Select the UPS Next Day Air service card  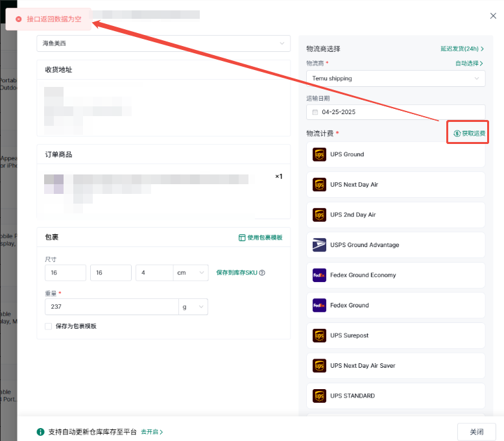(396, 185)
